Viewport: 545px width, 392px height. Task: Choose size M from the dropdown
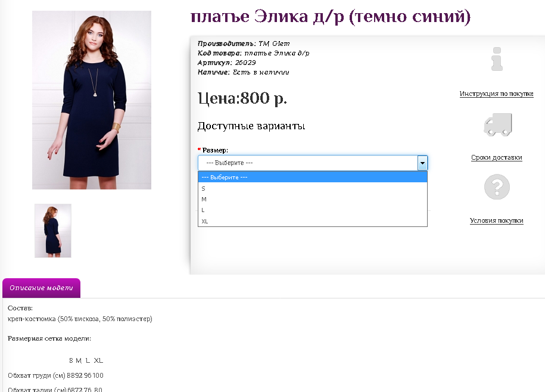313,199
